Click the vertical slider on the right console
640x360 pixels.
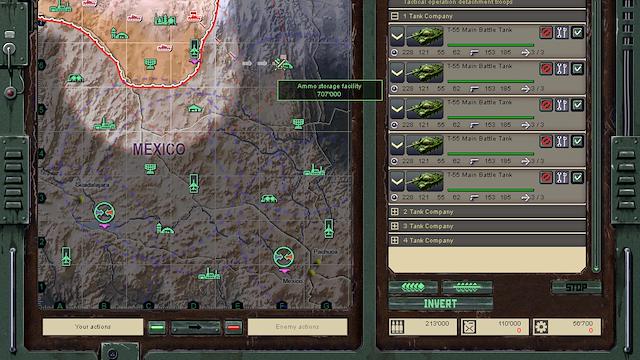click(x=627, y=300)
